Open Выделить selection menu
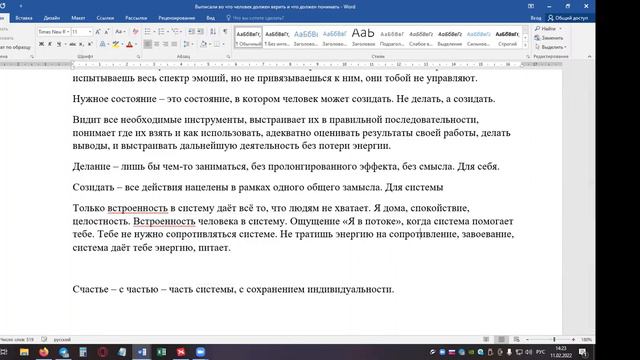The width and height of the screenshot is (640, 360). coord(550,47)
